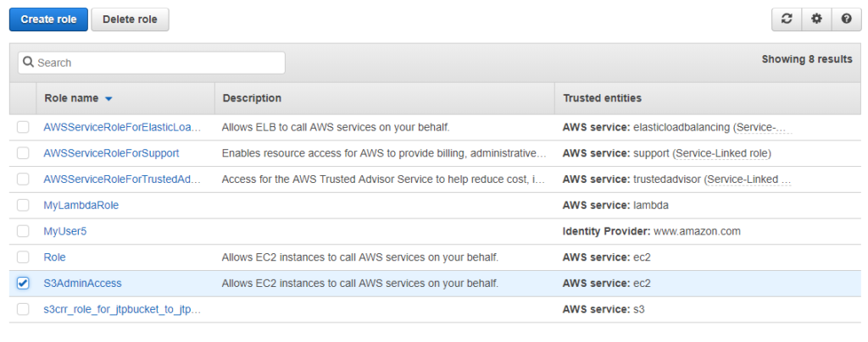Viewport: 868px width, 342px height.
Task: Focus the Search input field
Action: (152, 63)
